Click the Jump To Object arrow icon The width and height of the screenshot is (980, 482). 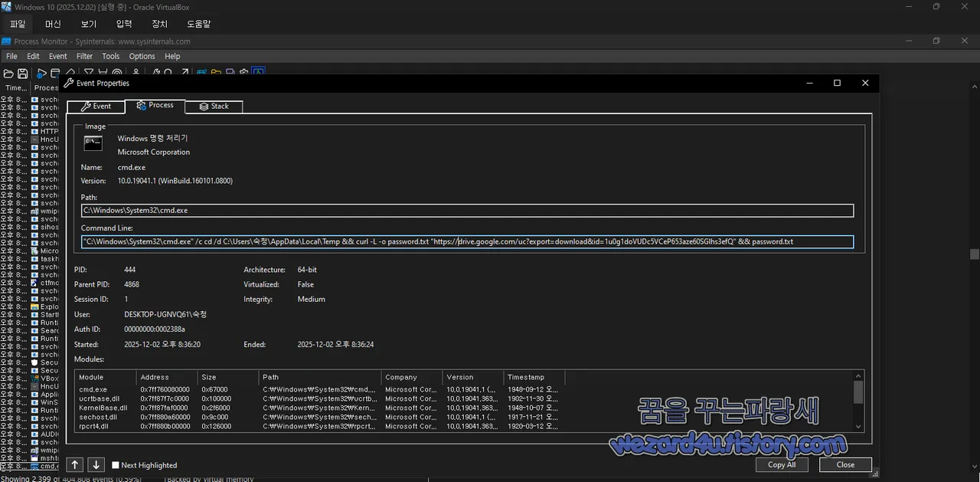pyautogui.click(x=185, y=72)
